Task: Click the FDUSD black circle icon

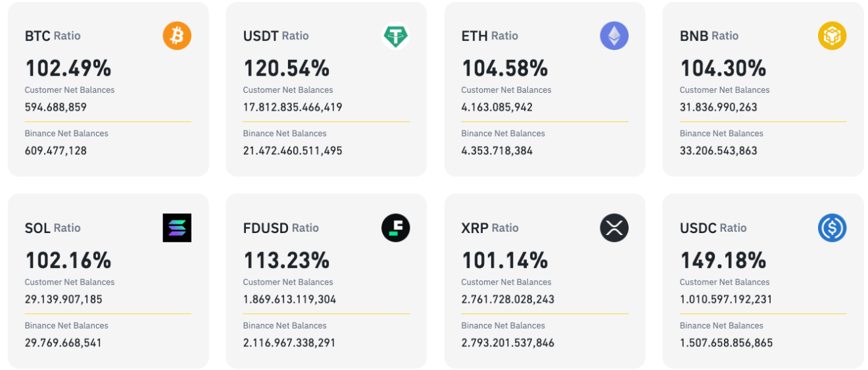Action: pos(395,228)
